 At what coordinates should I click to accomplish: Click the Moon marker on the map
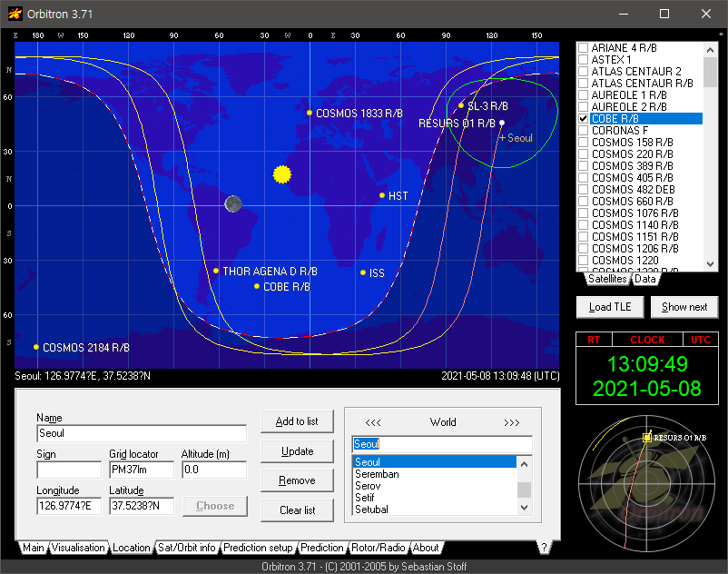pos(233,203)
